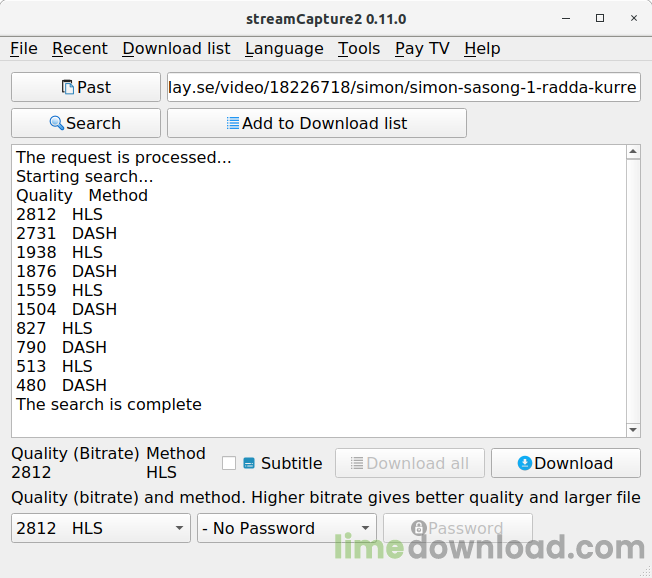Screen dimensions: 652x578
Task: Click the Past button
Action: click(86, 87)
